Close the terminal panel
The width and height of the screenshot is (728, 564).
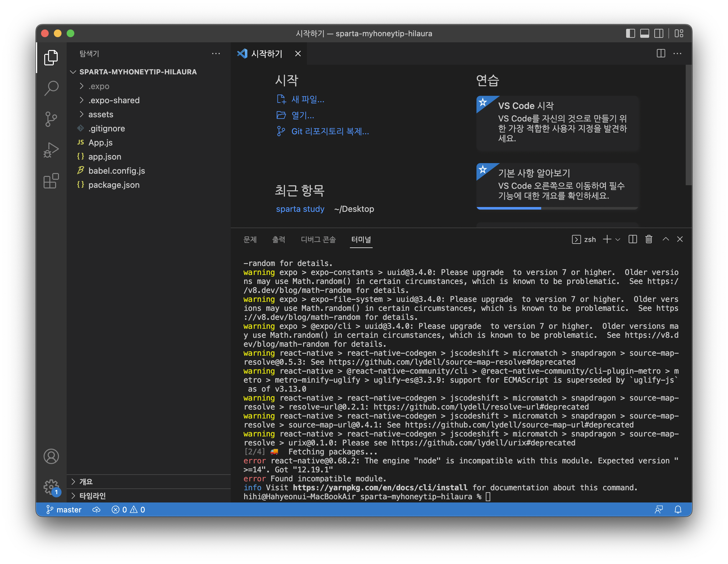680,239
